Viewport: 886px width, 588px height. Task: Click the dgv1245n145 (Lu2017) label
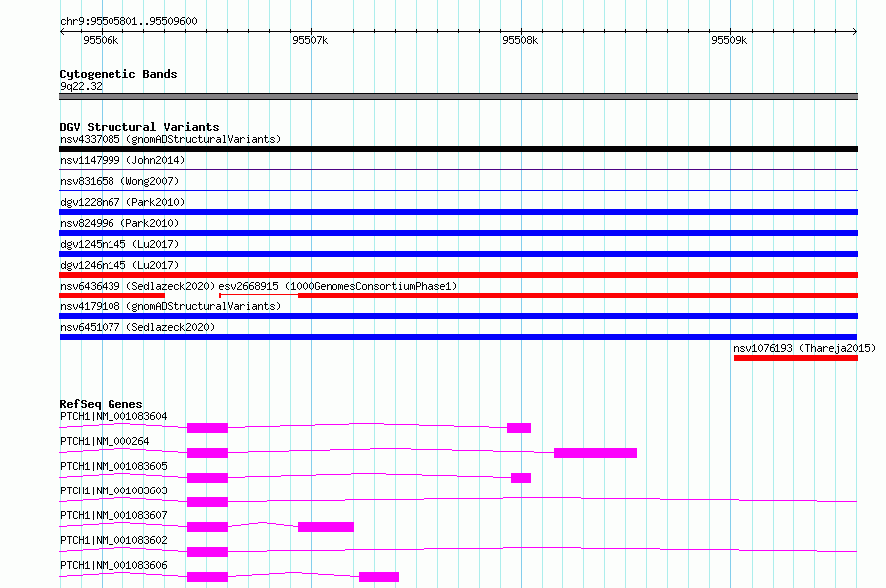click(x=119, y=244)
